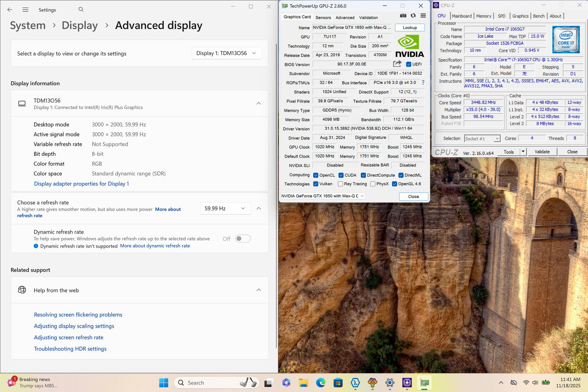Click the BIOS export share icon
The image size is (588, 392).
click(x=397, y=64)
